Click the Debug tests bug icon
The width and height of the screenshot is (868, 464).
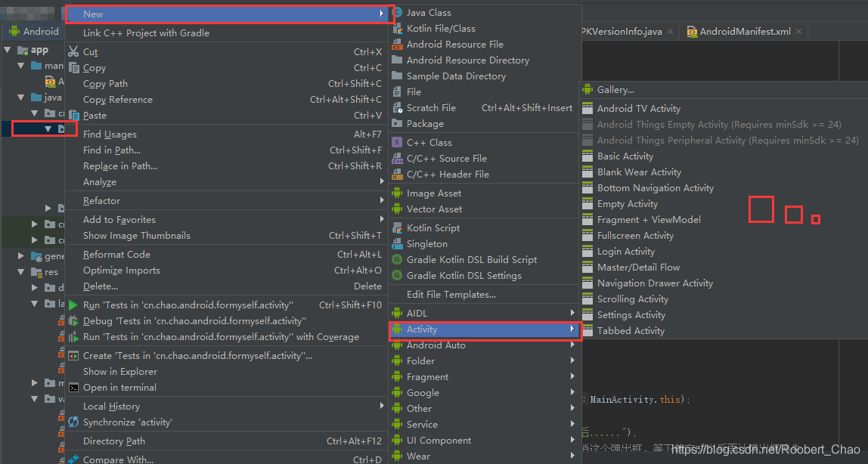click(73, 320)
